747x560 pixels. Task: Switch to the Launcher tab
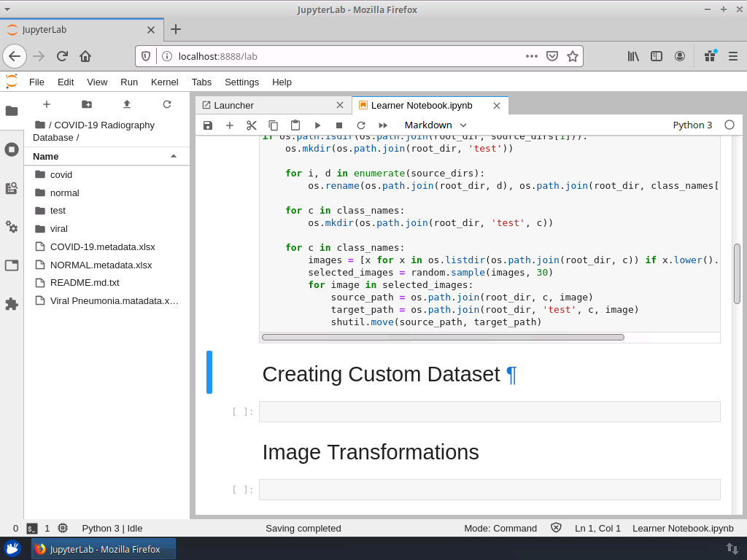click(233, 105)
